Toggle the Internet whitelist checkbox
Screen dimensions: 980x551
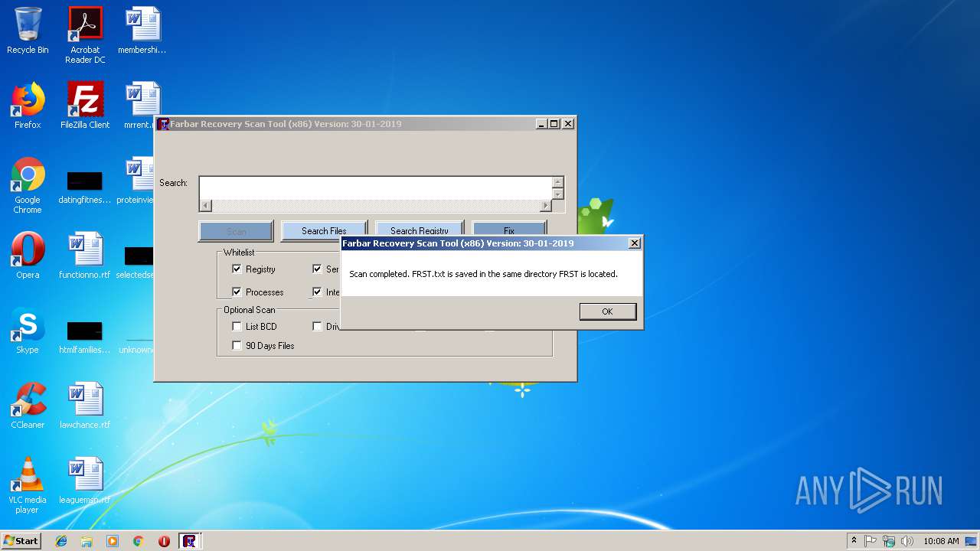tap(317, 292)
